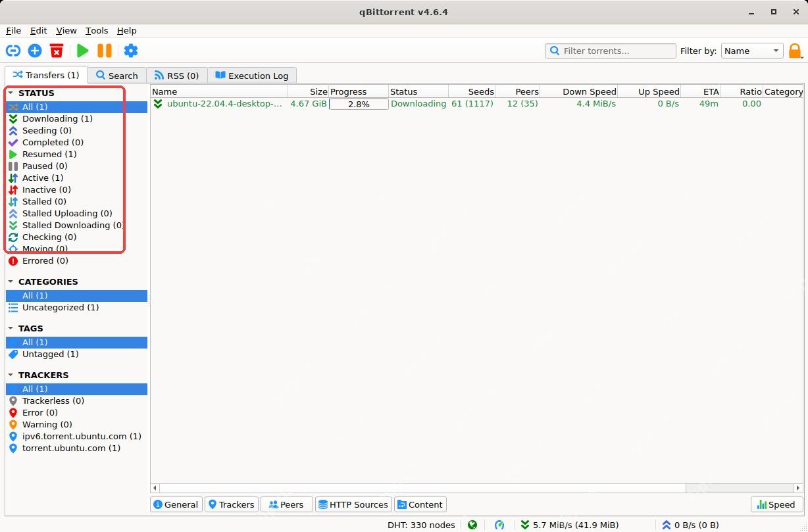Select Uncategorized (1) category
The height and width of the screenshot is (532, 808).
pos(61,307)
